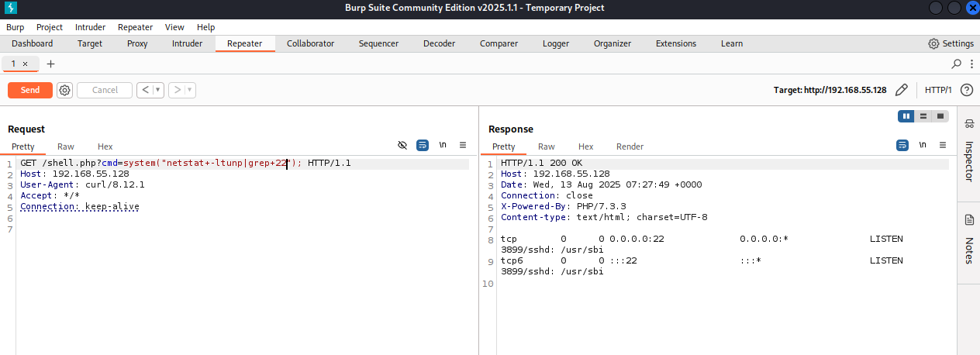Open the Help menu
Viewport: 980px width, 355px height.
coord(205,27)
